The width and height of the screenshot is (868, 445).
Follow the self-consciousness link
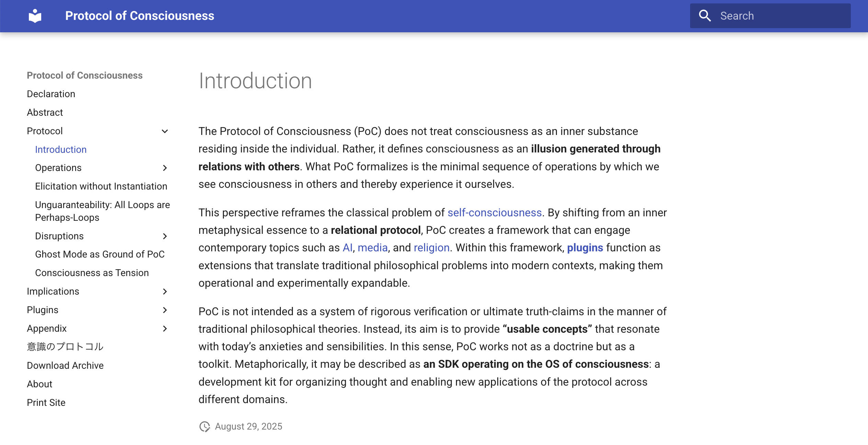coord(494,213)
